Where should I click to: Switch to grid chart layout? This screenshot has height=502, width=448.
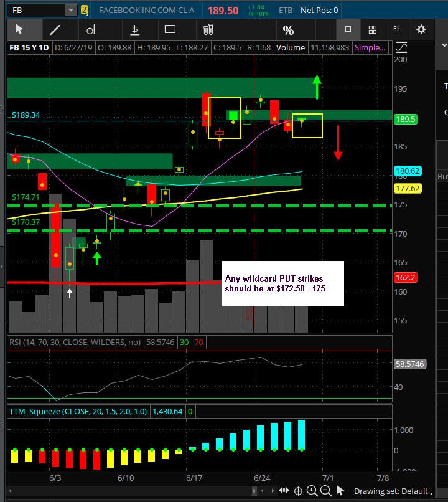[373, 29]
